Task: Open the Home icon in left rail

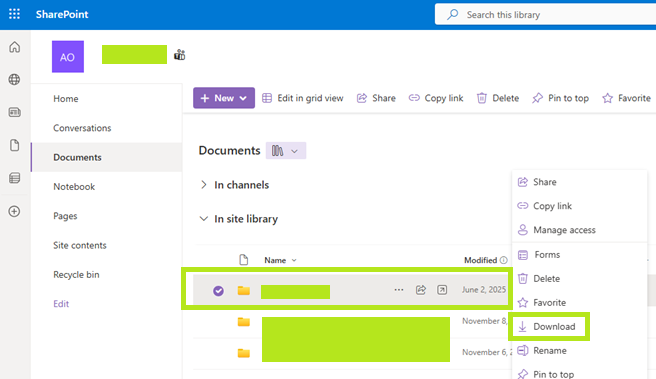Action: (x=15, y=47)
